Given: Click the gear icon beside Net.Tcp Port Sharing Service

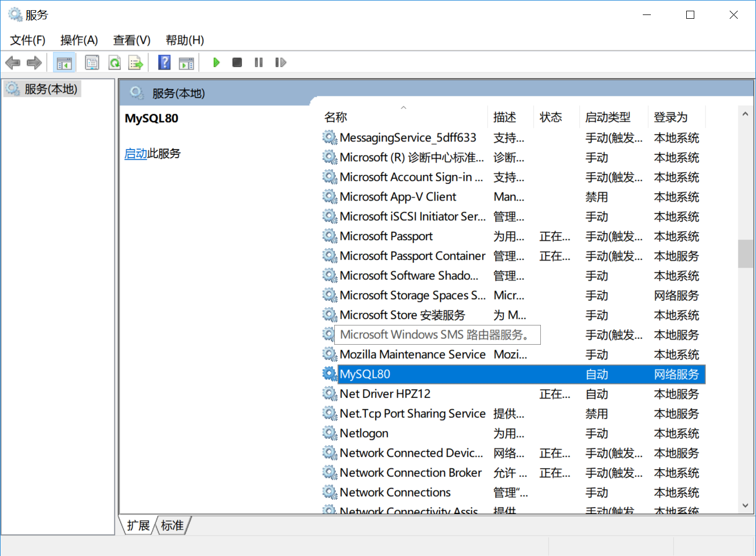Looking at the screenshot, I should click(x=329, y=413).
